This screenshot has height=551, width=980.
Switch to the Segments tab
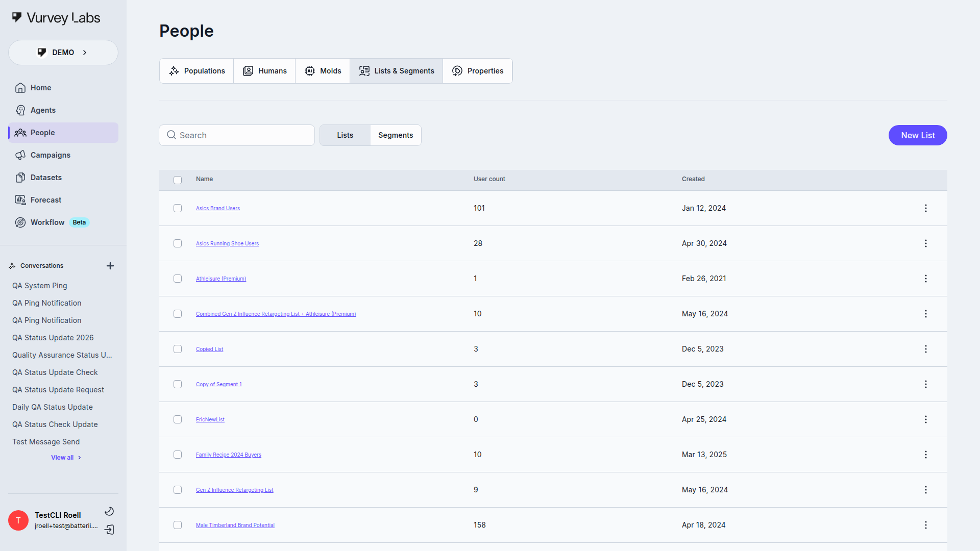pos(396,135)
